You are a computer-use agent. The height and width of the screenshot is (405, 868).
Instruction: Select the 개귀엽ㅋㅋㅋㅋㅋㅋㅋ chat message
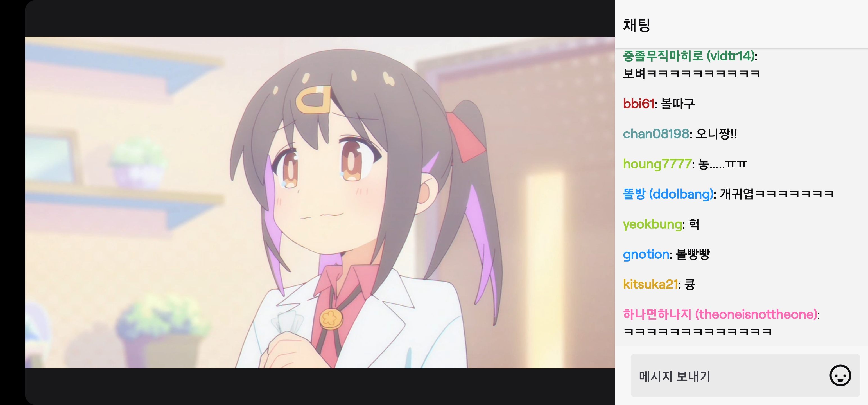tap(776, 194)
